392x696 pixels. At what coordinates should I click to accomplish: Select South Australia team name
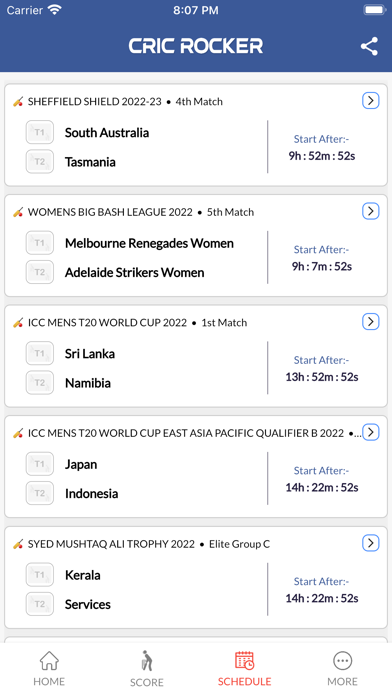(x=107, y=133)
